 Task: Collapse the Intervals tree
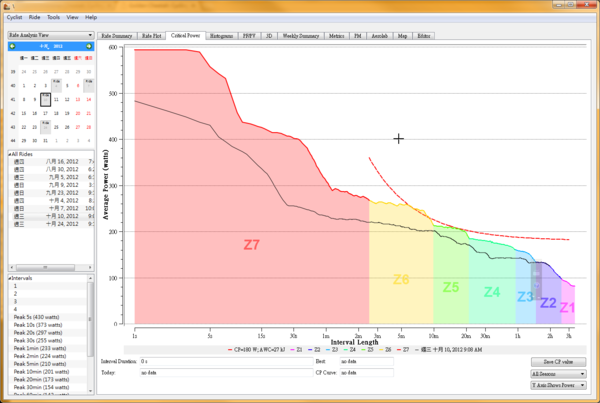9,277
